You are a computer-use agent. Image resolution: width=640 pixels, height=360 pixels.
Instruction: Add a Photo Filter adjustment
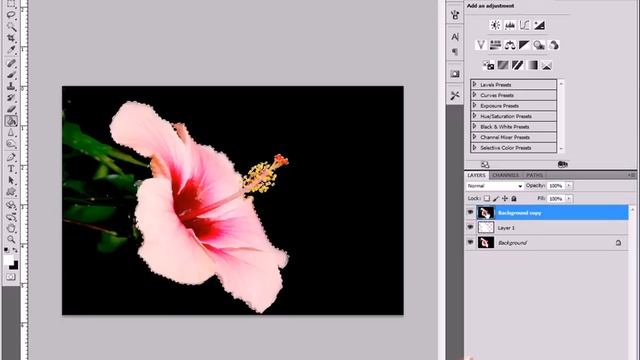tap(539, 45)
